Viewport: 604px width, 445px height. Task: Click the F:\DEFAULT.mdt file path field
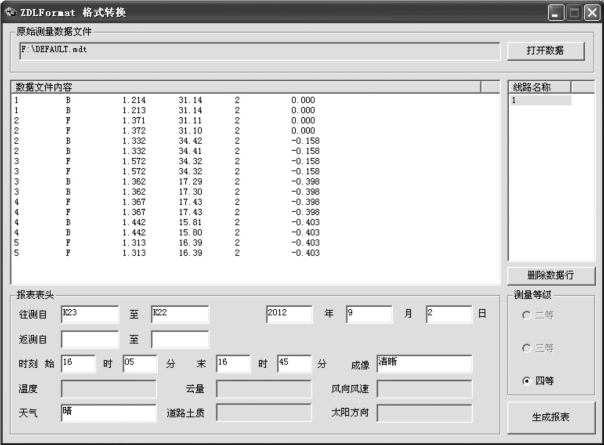click(x=260, y=51)
